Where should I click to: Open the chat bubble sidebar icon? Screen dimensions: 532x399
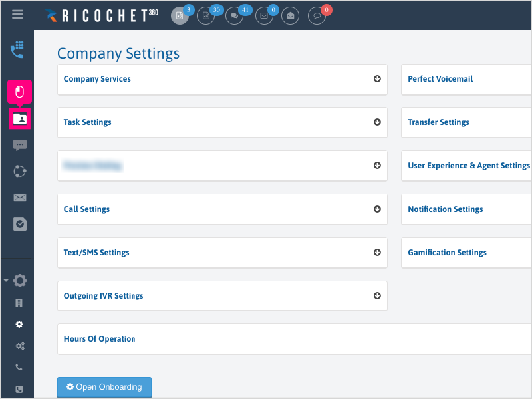pos(20,145)
